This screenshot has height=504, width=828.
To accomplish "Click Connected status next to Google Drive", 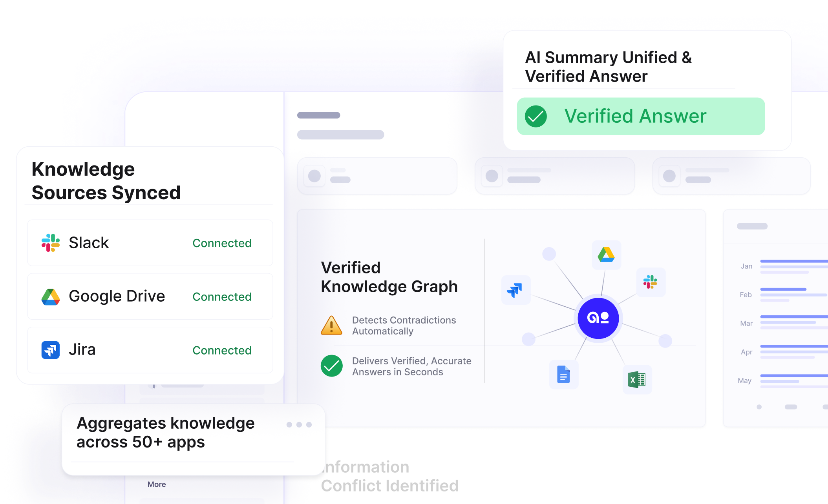I will 222,297.
